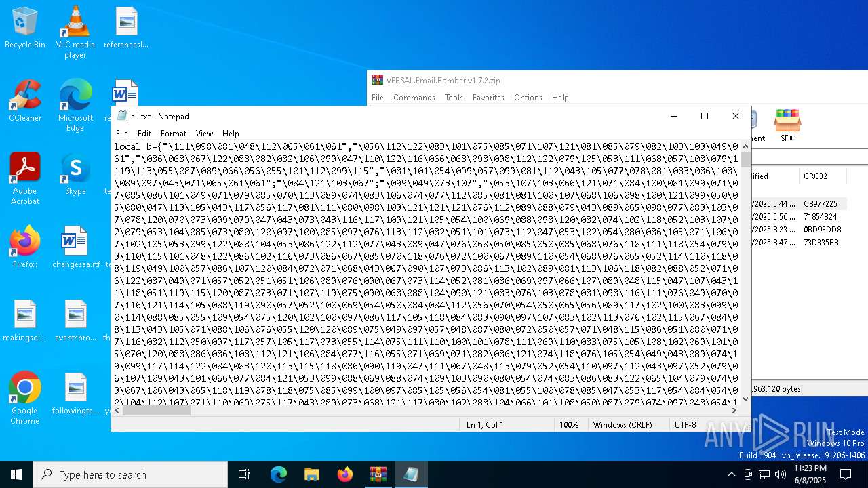The height and width of the screenshot is (488, 868).
Task: Launch Microsoft Edge desktop shortcut
Action: coord(75,106)
